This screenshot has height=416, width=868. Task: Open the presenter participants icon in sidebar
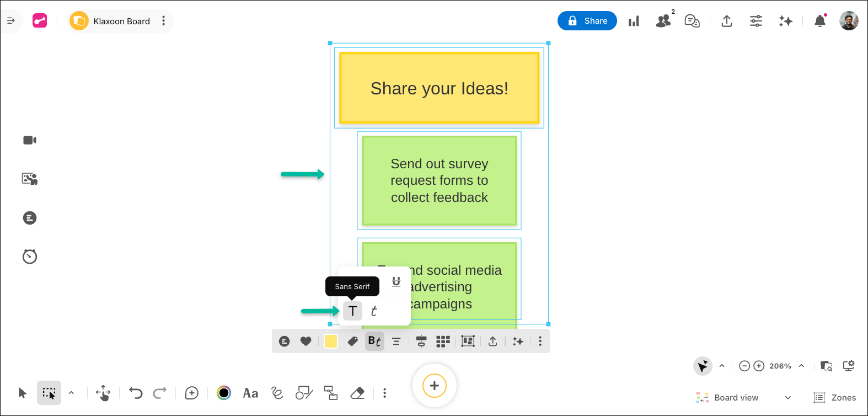pyautogui.click(x=30, y=179)
